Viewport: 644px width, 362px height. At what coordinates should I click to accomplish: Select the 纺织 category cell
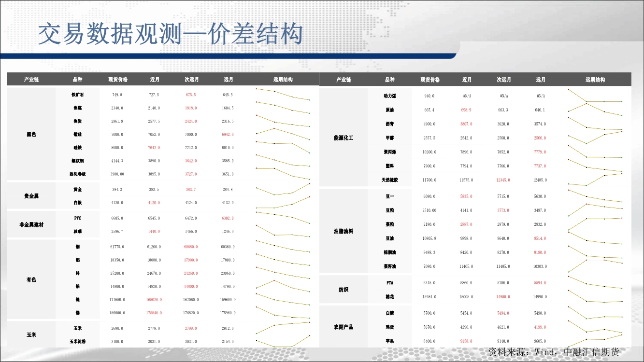pyautogui.click(x=343, y=290)
